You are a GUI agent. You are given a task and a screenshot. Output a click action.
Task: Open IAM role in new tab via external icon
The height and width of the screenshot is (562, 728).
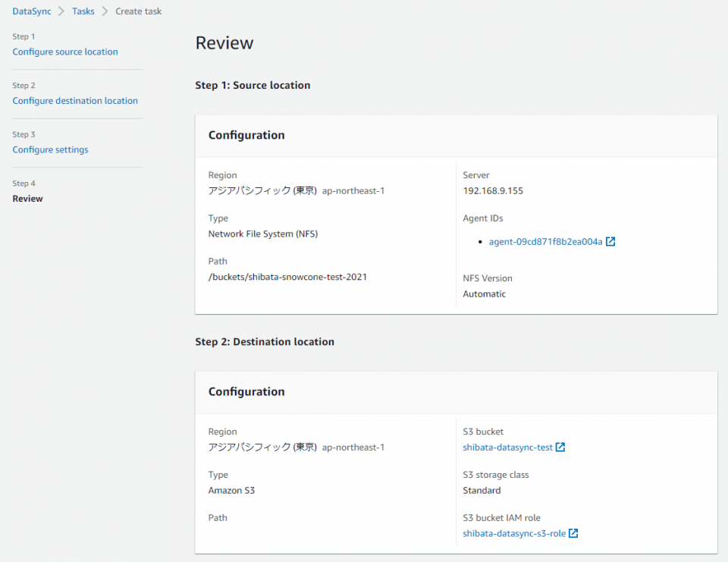(x=573, y=533)
